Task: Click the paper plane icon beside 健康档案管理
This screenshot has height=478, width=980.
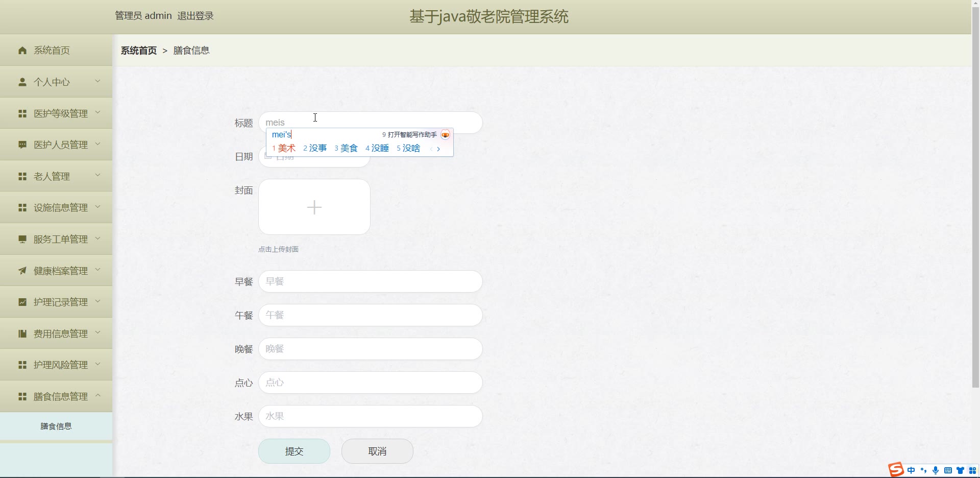Action: (22, 271)
